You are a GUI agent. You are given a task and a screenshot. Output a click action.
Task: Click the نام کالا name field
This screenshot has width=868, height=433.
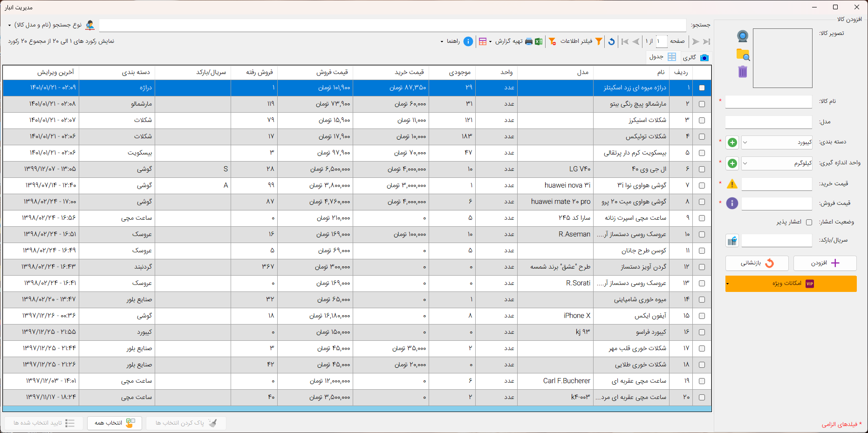click(769, 102)
